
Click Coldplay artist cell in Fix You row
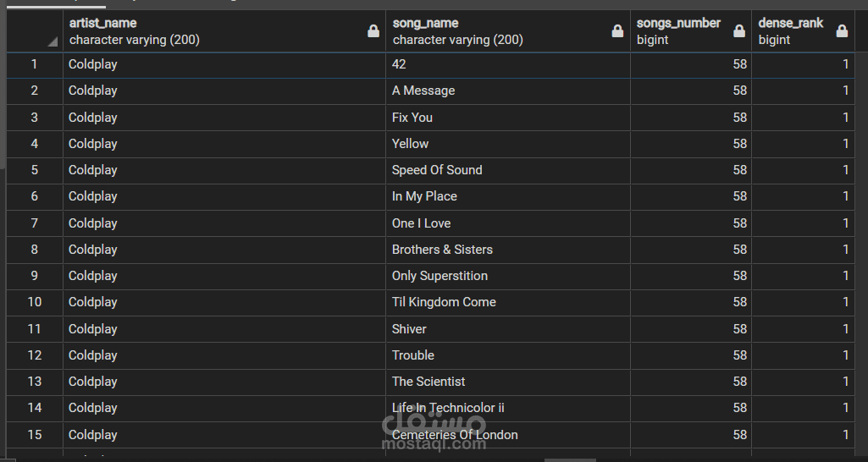224,118
